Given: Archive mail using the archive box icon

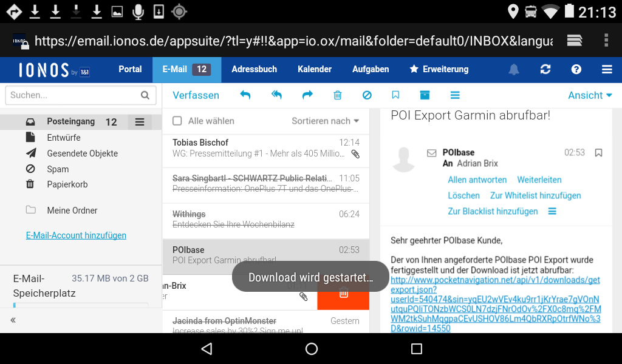Looking at the screenshot, I should (x=425, y=95).
